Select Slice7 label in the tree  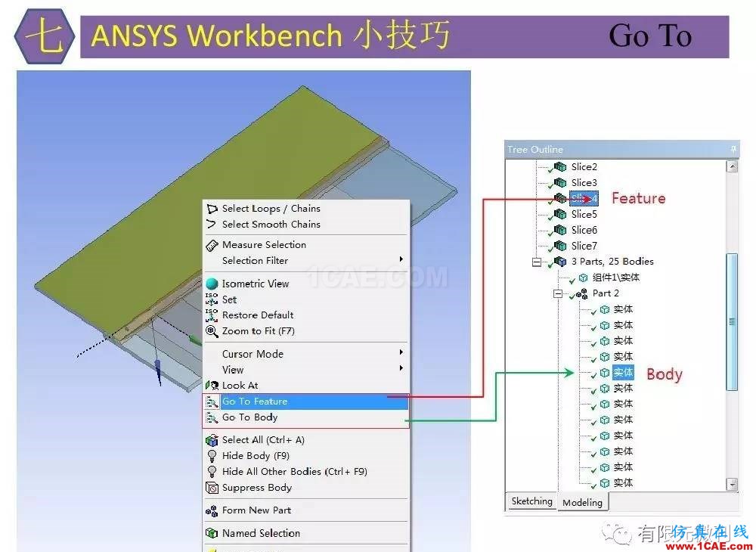(584, 246)
